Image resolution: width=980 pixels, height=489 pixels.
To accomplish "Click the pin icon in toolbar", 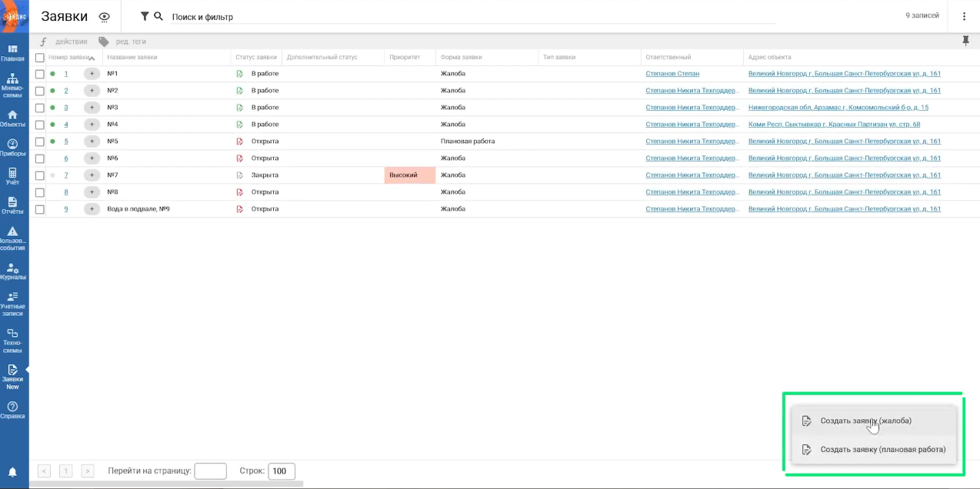I will 966,42.
